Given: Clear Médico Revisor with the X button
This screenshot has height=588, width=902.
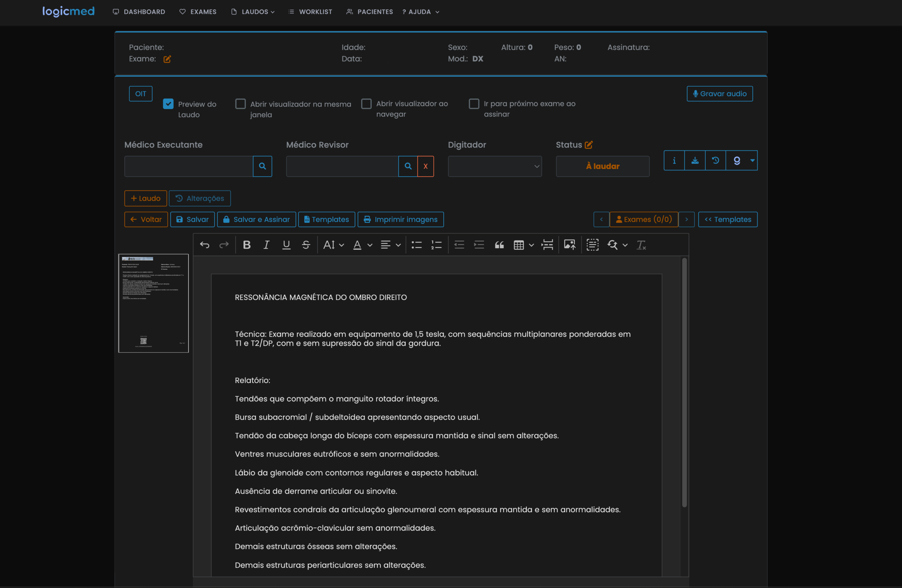Looking at the screenshot, I should (426, 166).
